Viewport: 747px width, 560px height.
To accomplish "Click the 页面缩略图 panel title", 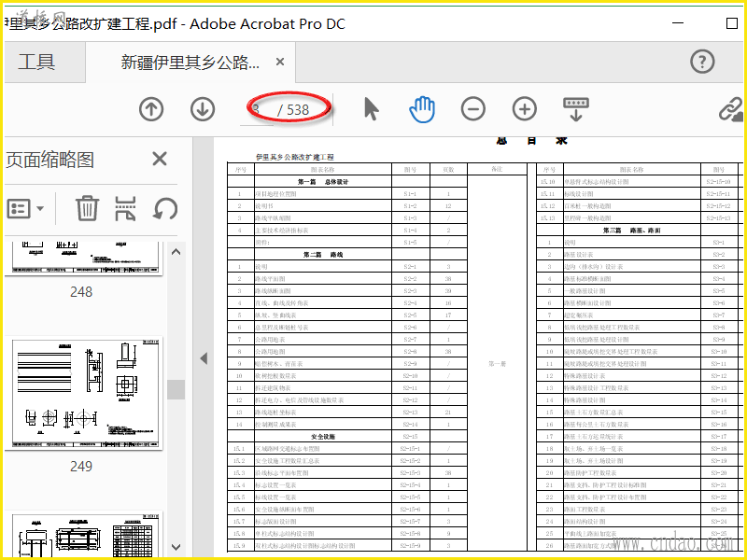I will (x=50, y=160).
